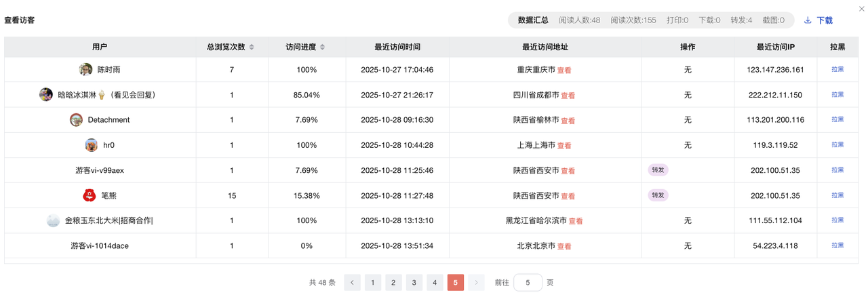Block visitor 游客vi-1014dace via 拉黑
The image size is (868, 299).
pyautogui.click(x=837, y=245)
